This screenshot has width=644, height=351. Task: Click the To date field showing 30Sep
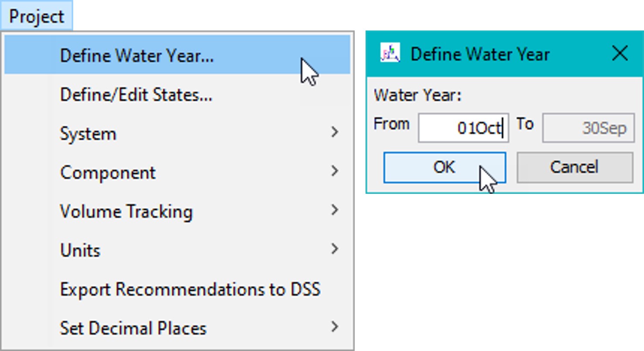588,128
